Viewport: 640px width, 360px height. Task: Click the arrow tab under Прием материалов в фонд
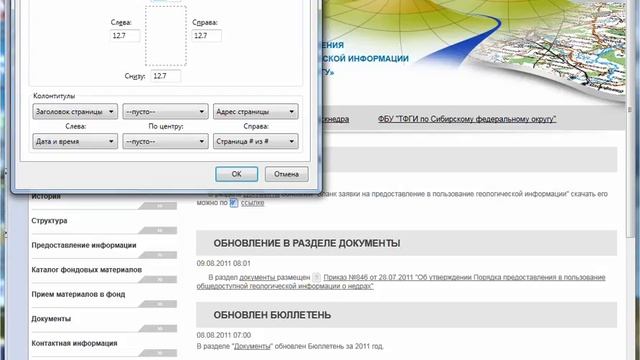click(x=158, y=304)
